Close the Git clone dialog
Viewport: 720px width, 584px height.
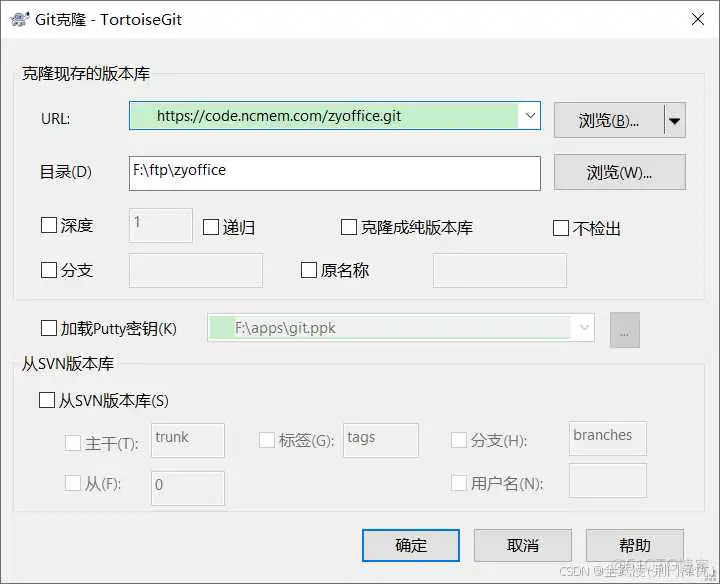coord(698,19)
